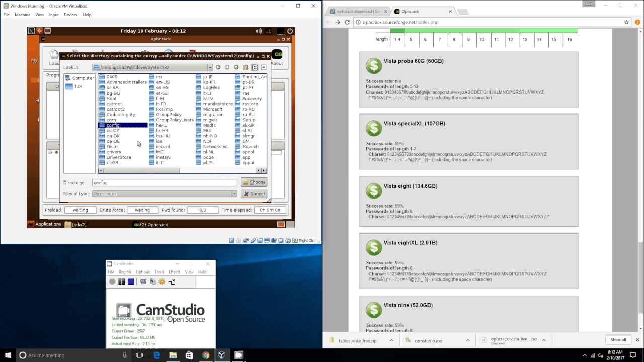Pause the CamStudio recording
Screen dimensions: 644x362
tap(121, 282)
